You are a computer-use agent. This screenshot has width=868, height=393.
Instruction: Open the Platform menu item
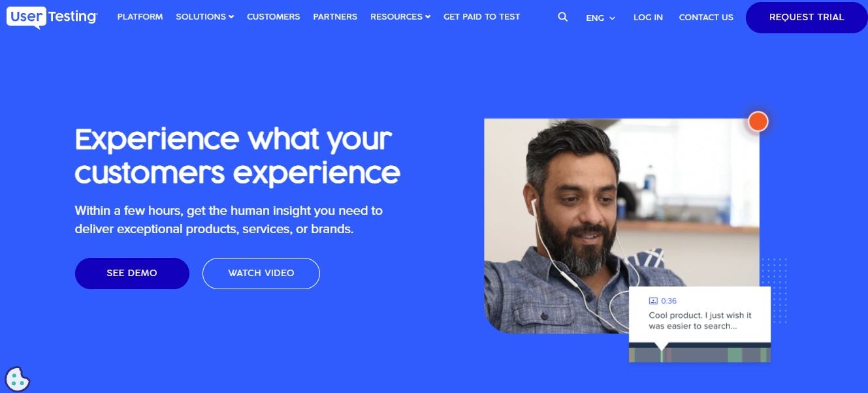click(x=140, y=17)
